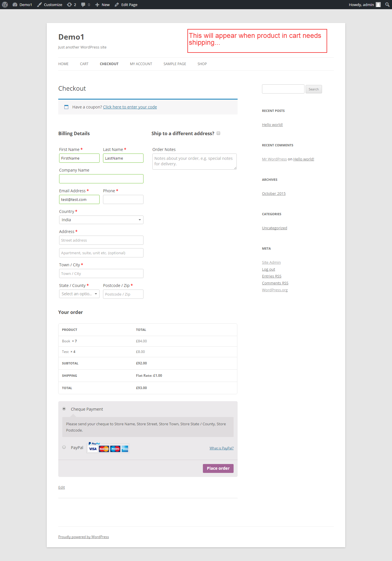Focus the Phone input field
The image size is (392, 561).
tap(123, 199)
